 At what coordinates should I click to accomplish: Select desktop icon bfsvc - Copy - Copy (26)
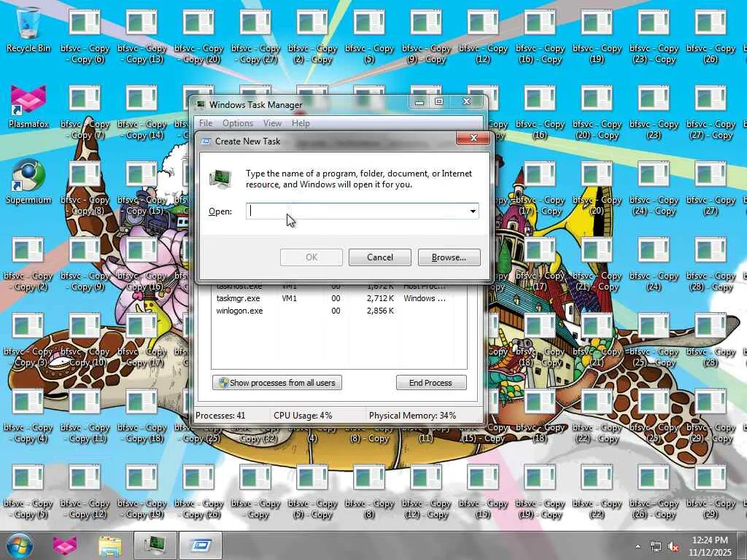[198, 491]
